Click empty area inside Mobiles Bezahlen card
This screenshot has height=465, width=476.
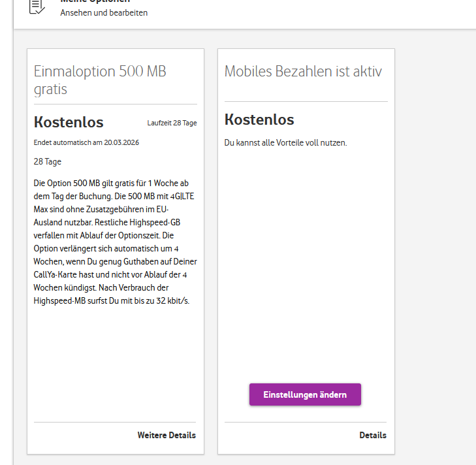coord(306,258)
